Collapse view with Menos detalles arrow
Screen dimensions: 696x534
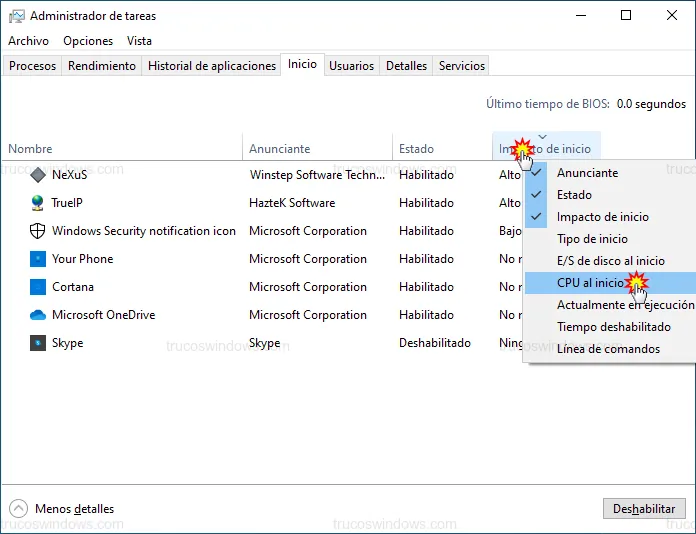pyautogui.click(x=18, y=508)
